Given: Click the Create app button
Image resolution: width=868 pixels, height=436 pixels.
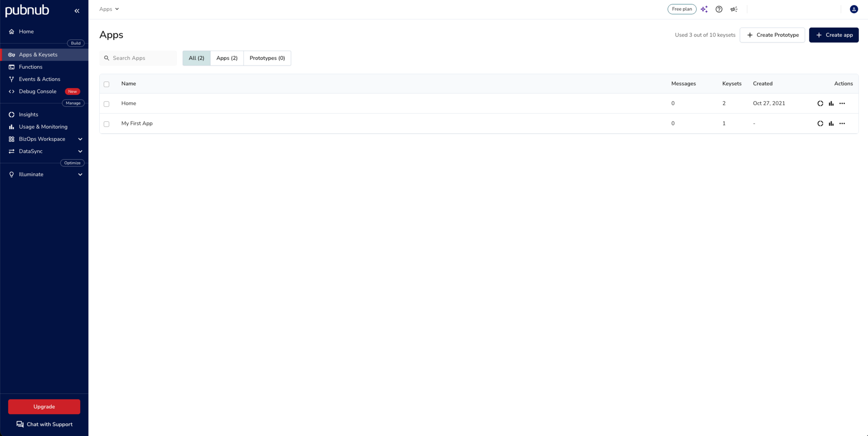Looking at the screenshot, I should 834,35.
